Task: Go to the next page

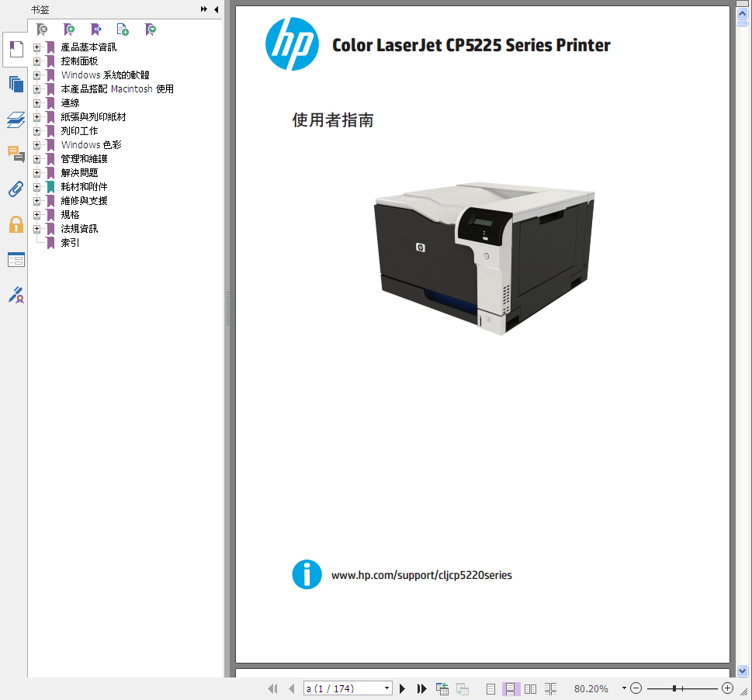Action: click(402, 689)
